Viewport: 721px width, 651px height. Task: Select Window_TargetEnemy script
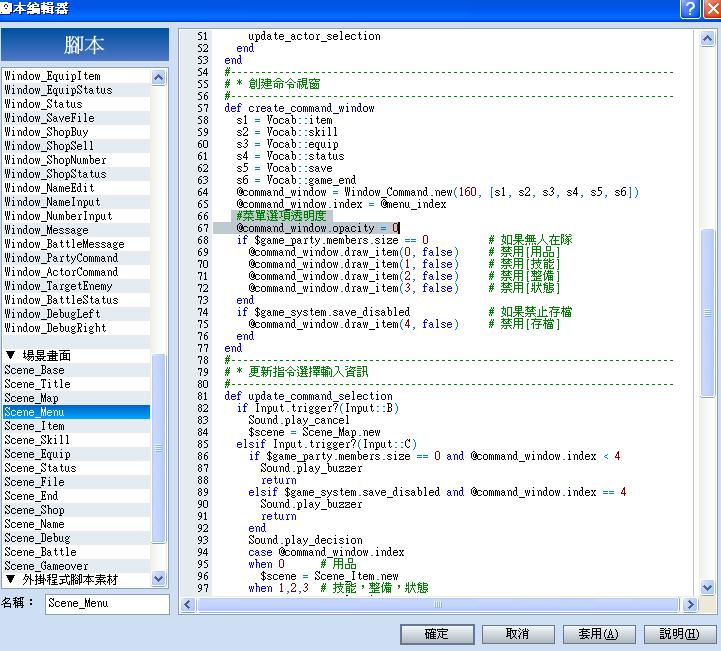[x=76, y=286]
